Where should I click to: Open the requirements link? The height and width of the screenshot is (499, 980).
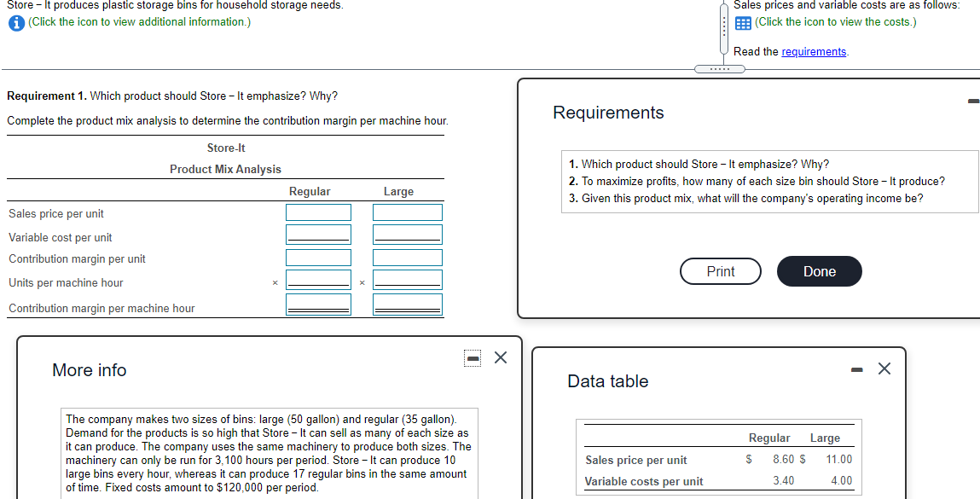[814, 52]
